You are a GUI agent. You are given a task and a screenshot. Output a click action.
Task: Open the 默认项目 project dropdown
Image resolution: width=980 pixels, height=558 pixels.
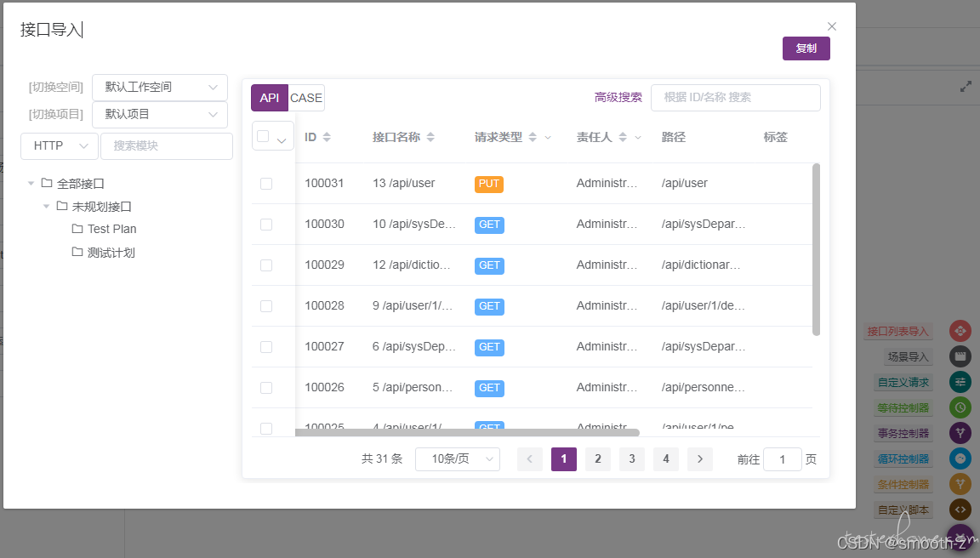160,114
